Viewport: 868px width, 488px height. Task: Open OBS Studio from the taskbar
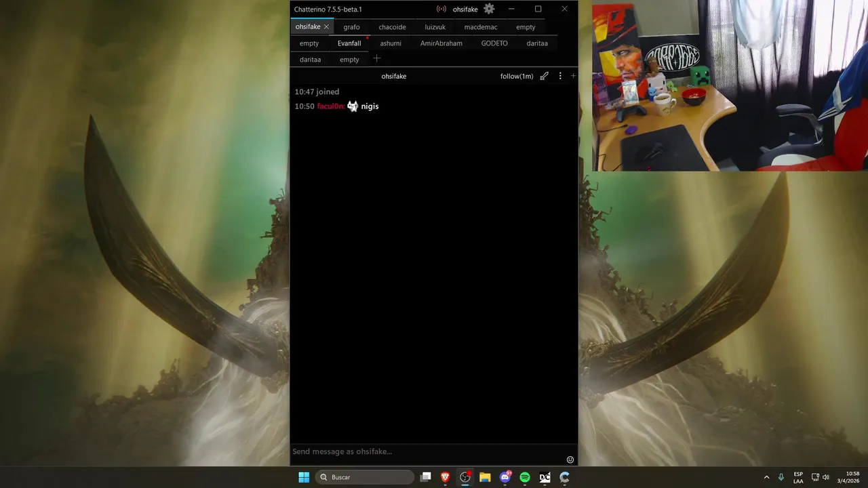pyautogui.click(x=465, y=477)
